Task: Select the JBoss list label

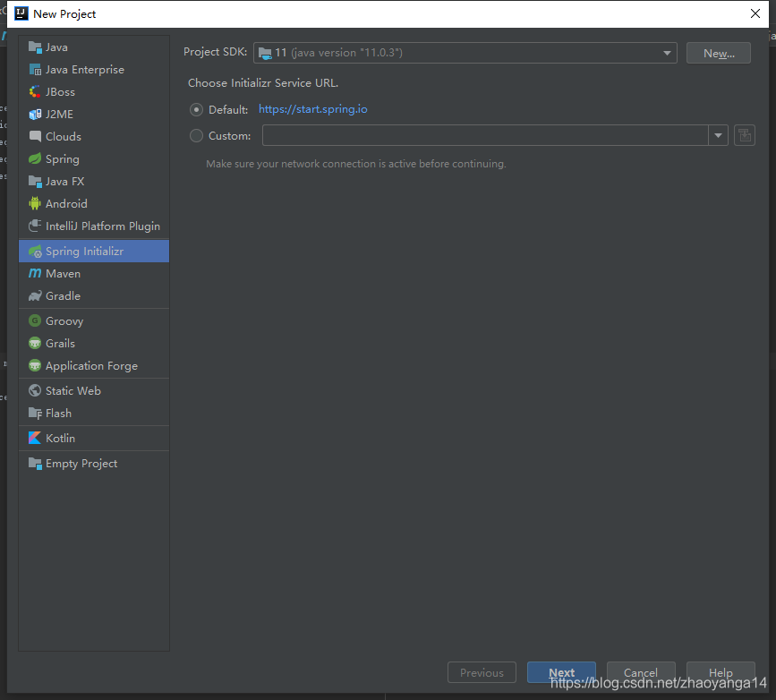Action: click(60, 92)
